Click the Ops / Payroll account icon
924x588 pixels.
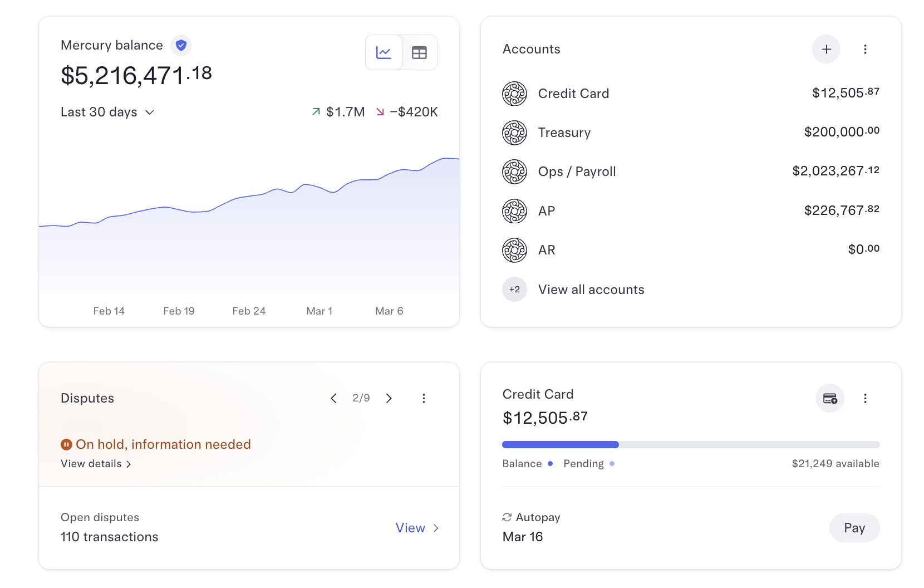pos(514,171)
